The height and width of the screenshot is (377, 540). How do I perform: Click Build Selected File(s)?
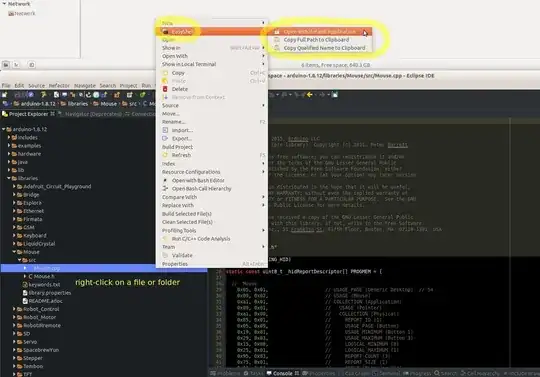click(x=212, y=214)
